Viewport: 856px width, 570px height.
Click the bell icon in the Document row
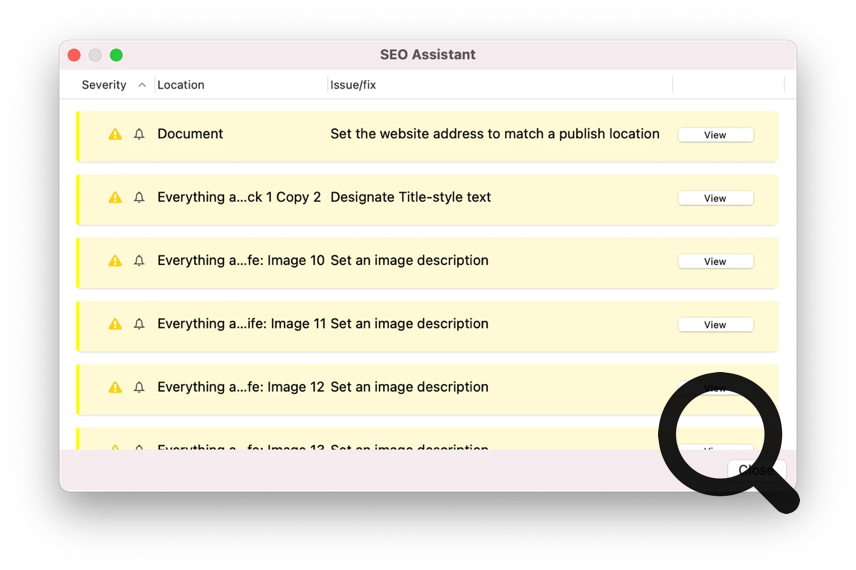point(139,134)
